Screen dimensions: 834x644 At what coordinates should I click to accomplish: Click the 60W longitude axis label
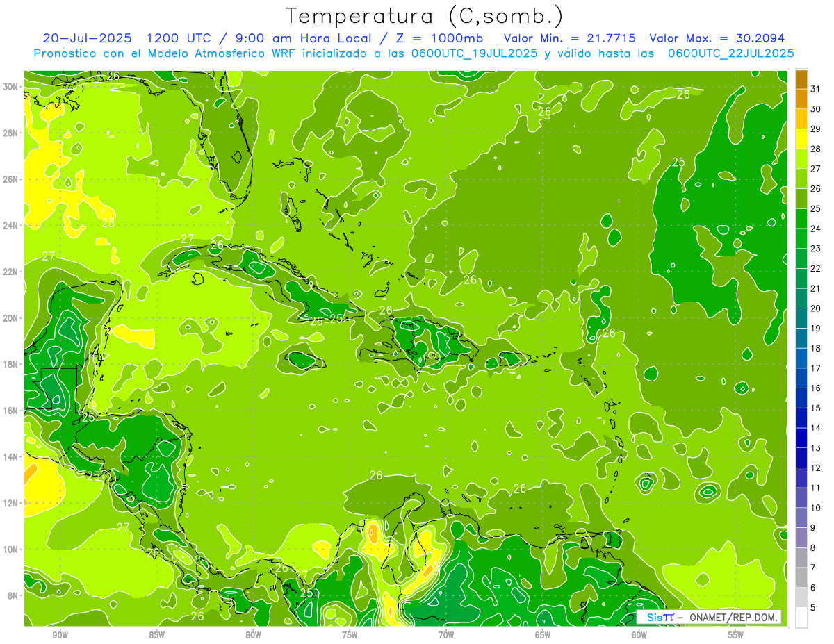click(x=639, y=635)
